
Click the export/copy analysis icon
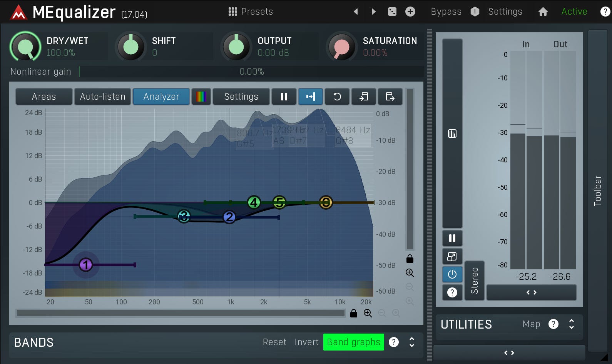(390, 97)
